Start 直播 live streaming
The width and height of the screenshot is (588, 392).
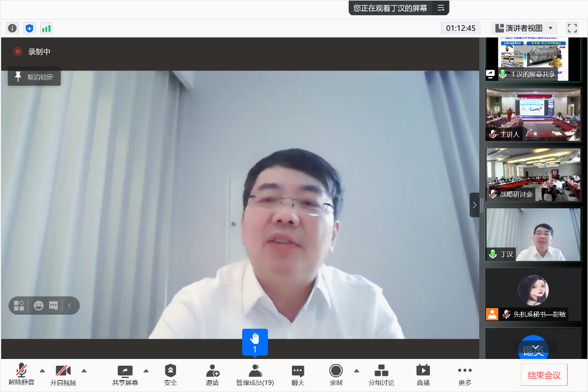[423, 375]
